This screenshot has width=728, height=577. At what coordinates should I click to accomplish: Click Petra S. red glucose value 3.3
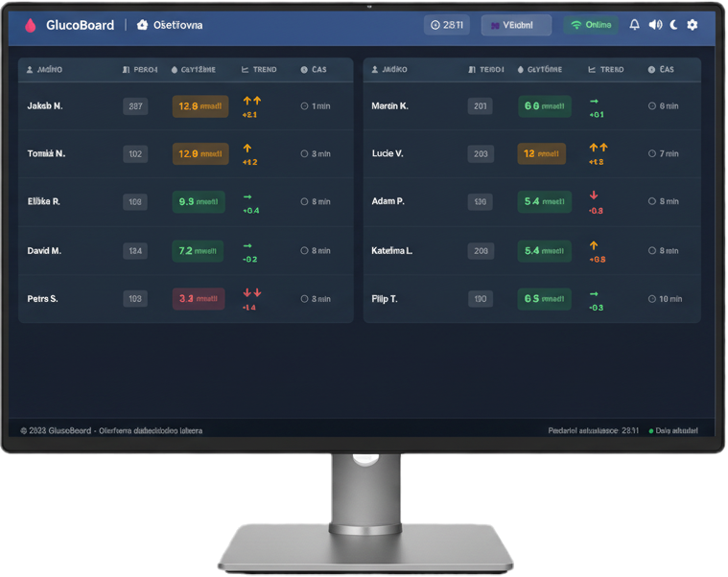[x=199, y=299]
